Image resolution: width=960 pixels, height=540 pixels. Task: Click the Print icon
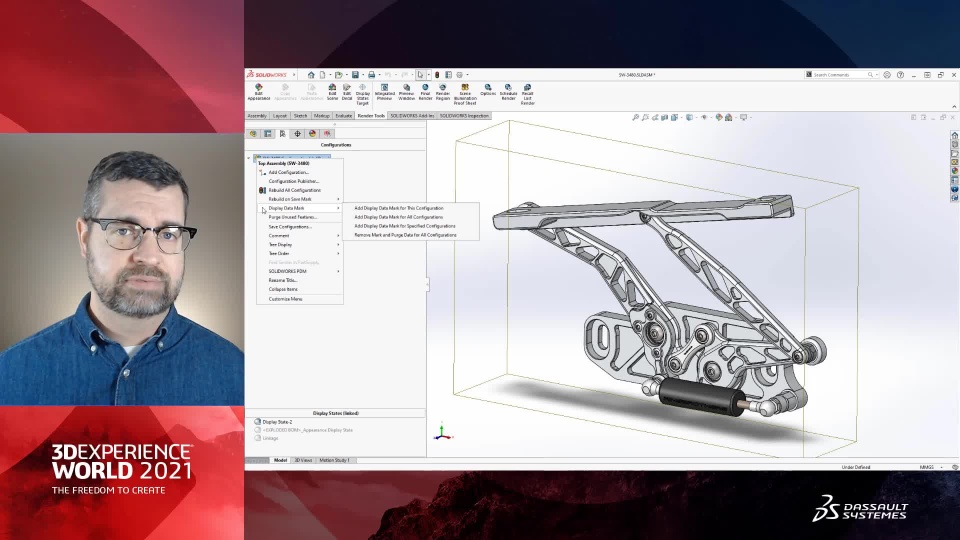click(372, 75)
